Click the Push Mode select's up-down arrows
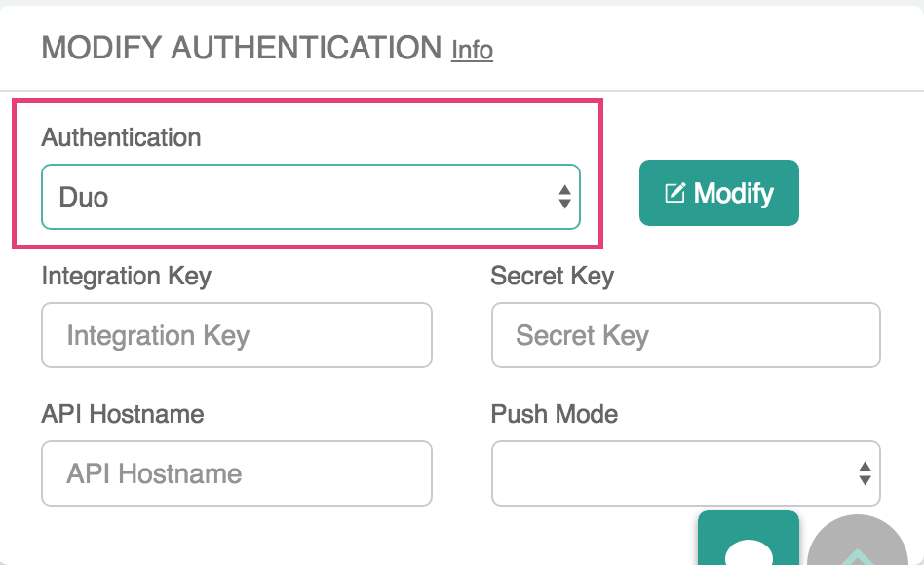 (x=864, y=473)
